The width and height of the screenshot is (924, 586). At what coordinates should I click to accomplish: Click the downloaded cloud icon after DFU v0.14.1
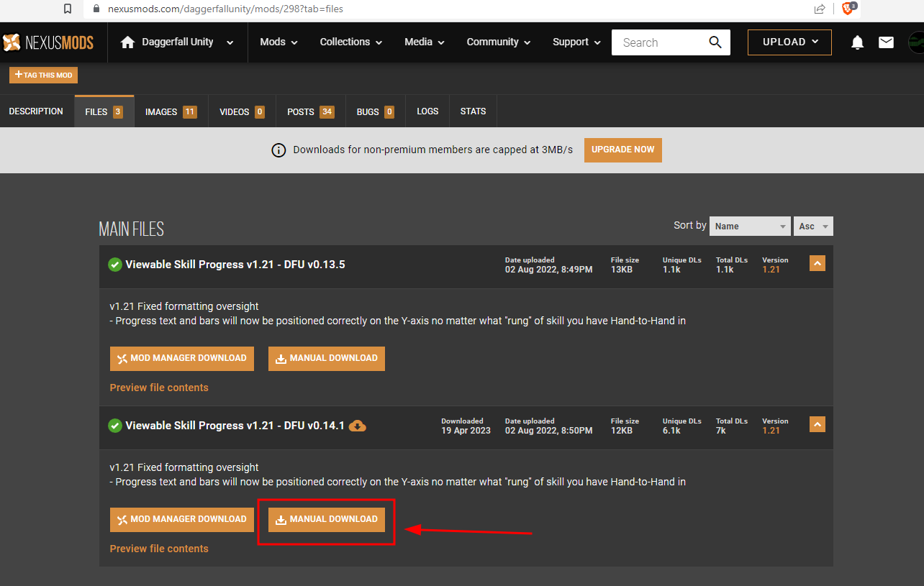[358, 426]
